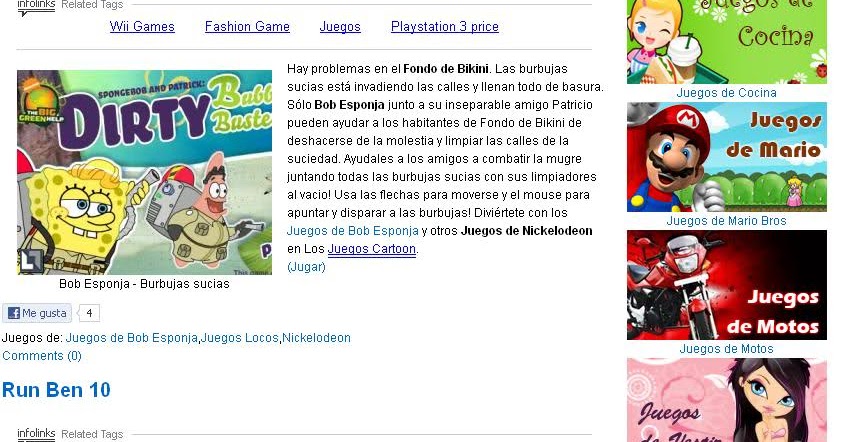Open the Wii Games related tag
843x442 pixels.
142,26
